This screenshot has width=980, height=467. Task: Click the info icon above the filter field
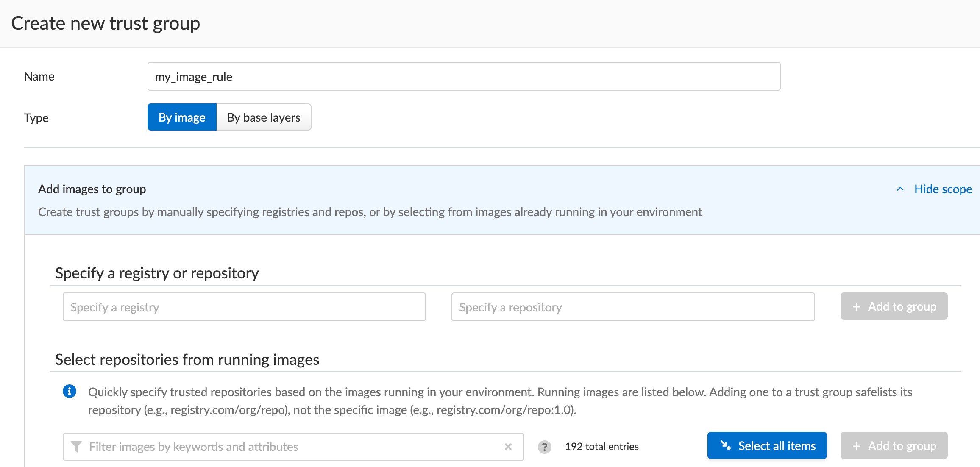70,392
